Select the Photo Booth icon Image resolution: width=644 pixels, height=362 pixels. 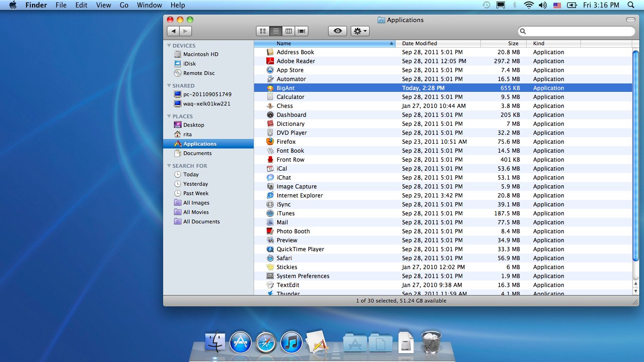270,231
